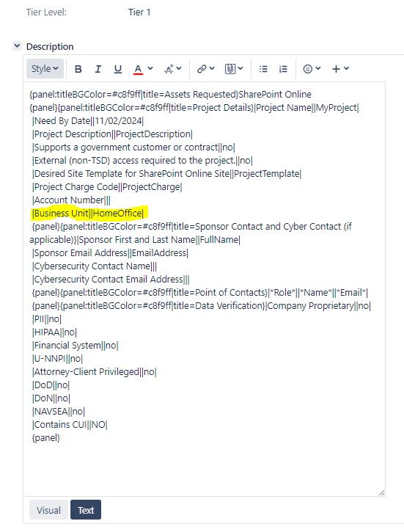The height and width of the screenshot is (532, 404).
Task: Click the government customer or contract line
Action: [133, 147]
